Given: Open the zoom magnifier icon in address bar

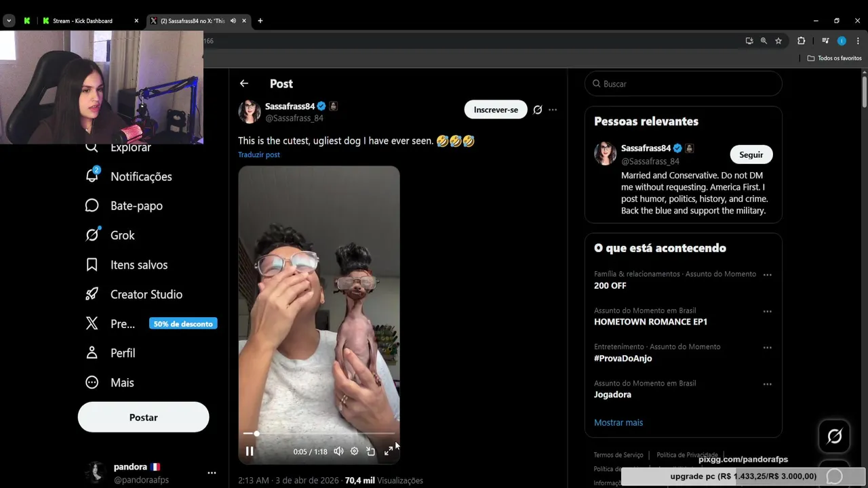Looking at the screenshot, I should pos(764,41).
